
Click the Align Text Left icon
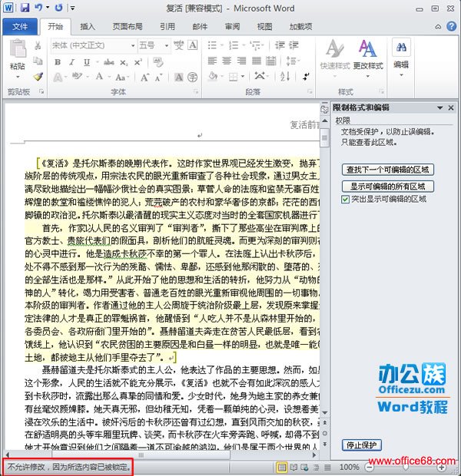pos(212,61)
